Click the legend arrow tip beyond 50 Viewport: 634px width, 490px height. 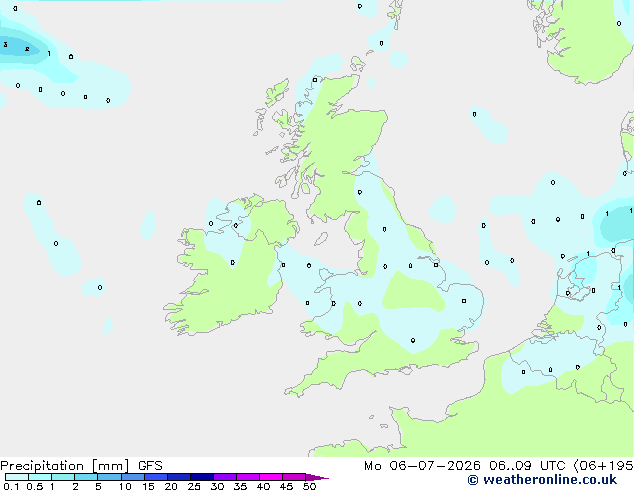(x=317, y=477)
